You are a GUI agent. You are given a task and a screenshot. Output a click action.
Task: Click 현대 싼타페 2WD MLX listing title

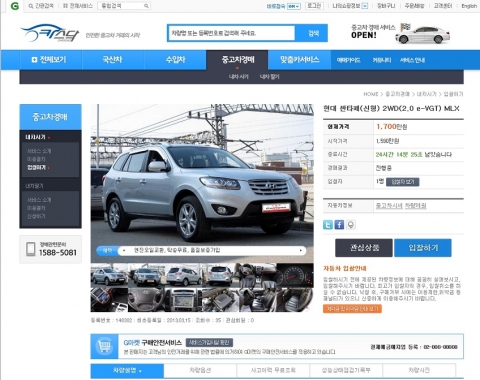tap(391, 109)
